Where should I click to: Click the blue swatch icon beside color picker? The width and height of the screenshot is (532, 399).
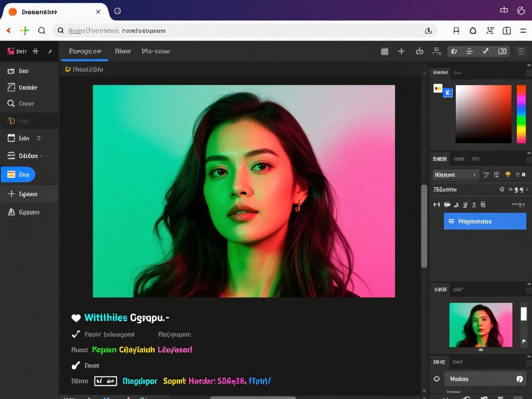447,93
